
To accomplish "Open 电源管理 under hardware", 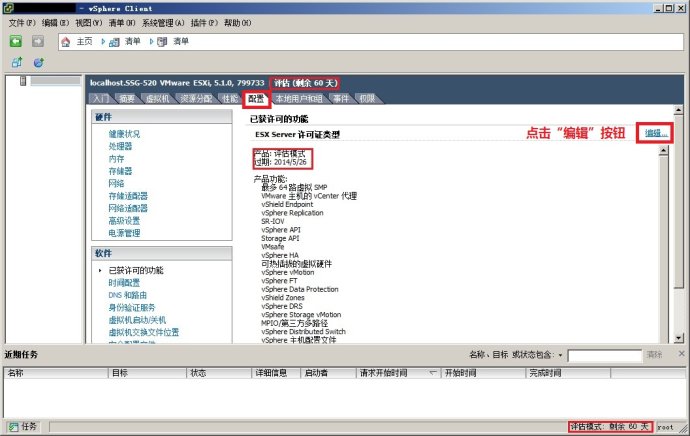I will 124,233.
